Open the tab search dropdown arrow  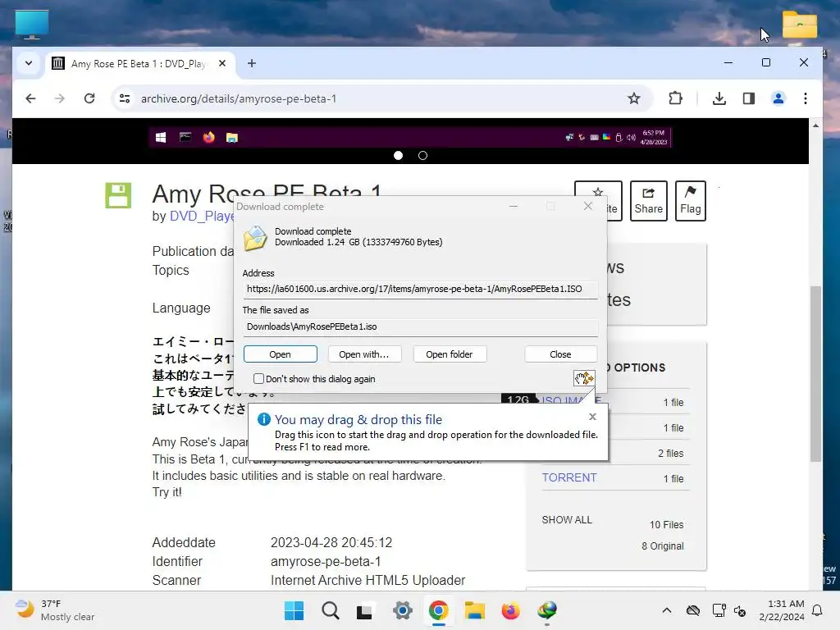pos(29,63)
